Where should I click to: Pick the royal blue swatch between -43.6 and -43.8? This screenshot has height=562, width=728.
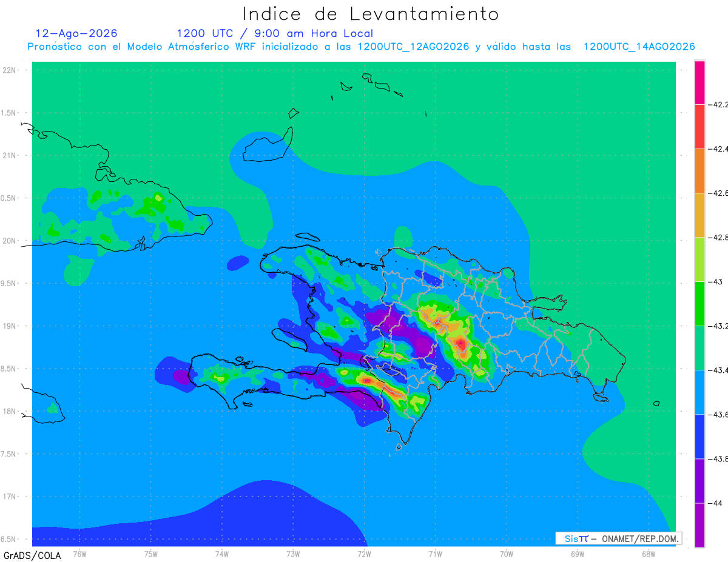[699, 437]
